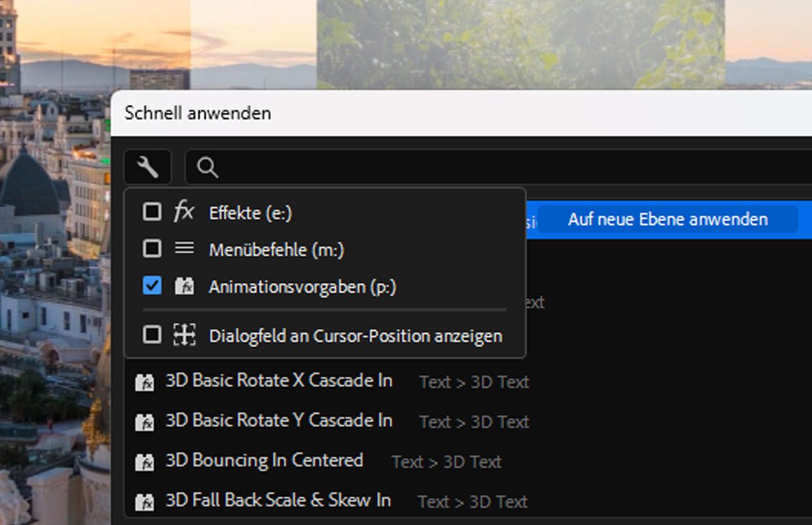Select 3D Basic Rotate Y Cascade In
Image resolution: width=812 pixels, height=525 pixels.
tap(279, 421)
